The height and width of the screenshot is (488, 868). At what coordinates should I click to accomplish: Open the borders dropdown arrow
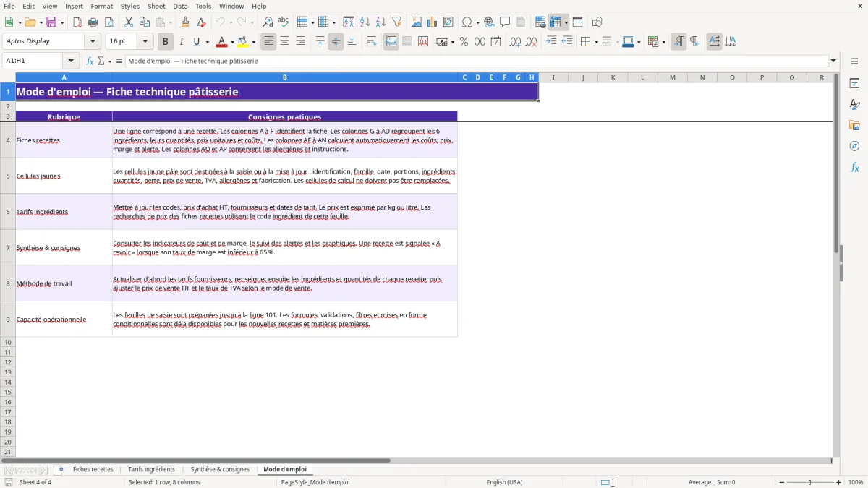click(595, 42)
